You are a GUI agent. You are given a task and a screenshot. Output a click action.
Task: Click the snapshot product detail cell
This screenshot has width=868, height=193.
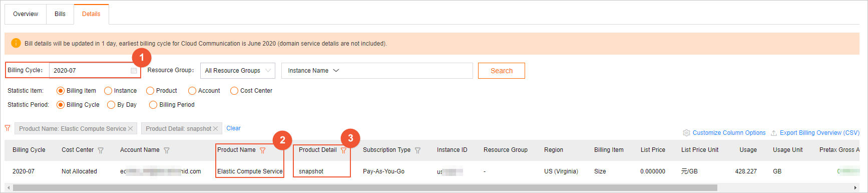[x=311, y=171]
